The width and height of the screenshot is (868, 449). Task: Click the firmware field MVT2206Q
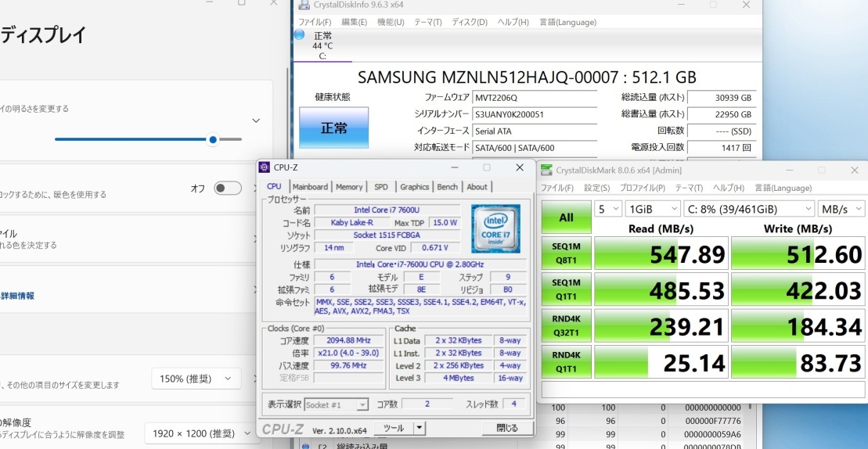535,98
